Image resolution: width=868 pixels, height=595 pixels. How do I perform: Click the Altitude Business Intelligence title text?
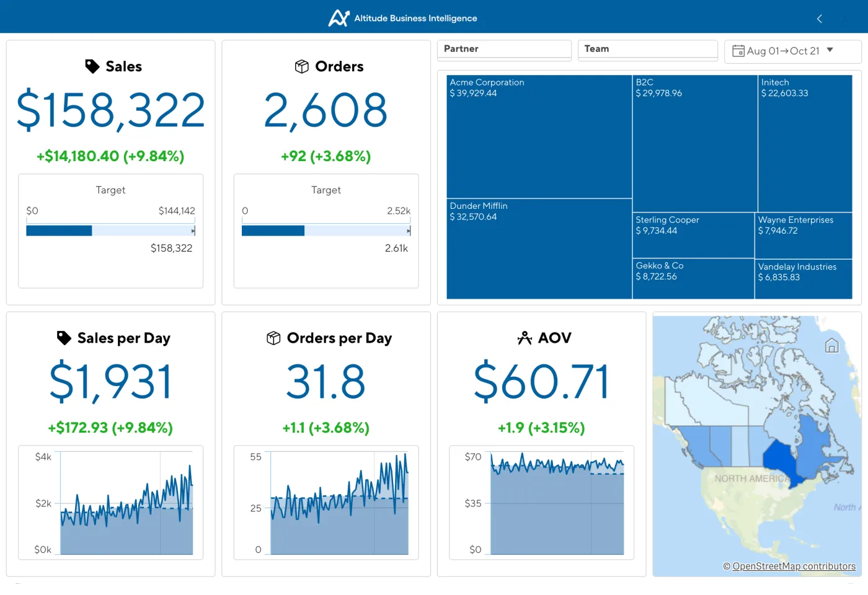(x=415, y=19)
